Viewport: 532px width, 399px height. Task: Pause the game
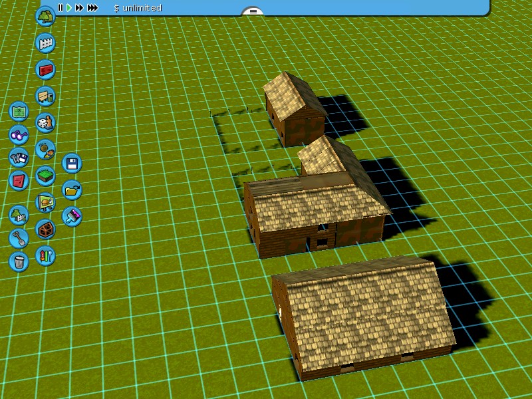click(60, 8)
